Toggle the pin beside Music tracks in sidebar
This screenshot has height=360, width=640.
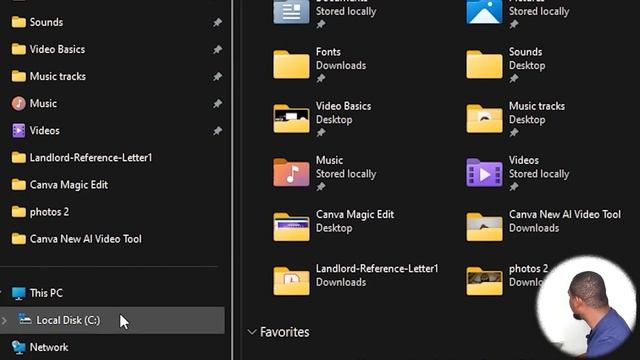point(217,77)
